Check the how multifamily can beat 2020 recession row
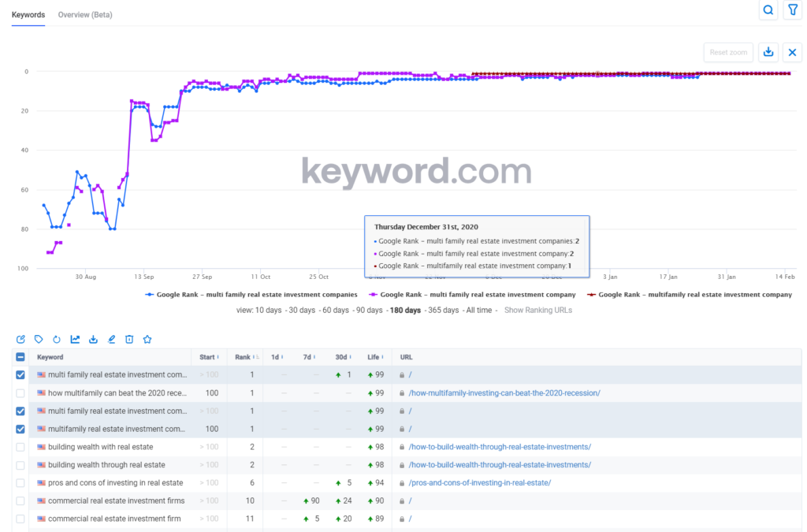 coord(20,393)
